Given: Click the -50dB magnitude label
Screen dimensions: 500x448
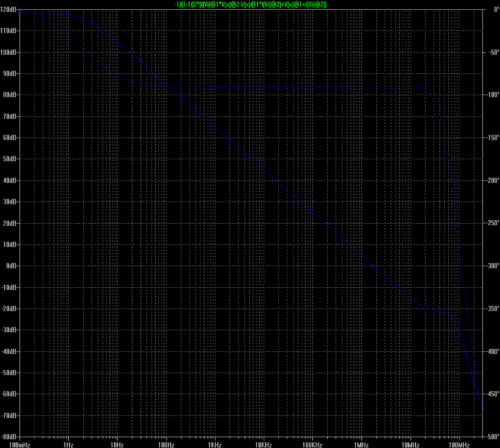Looking at the screenshot, I should (x=9, y=373).
